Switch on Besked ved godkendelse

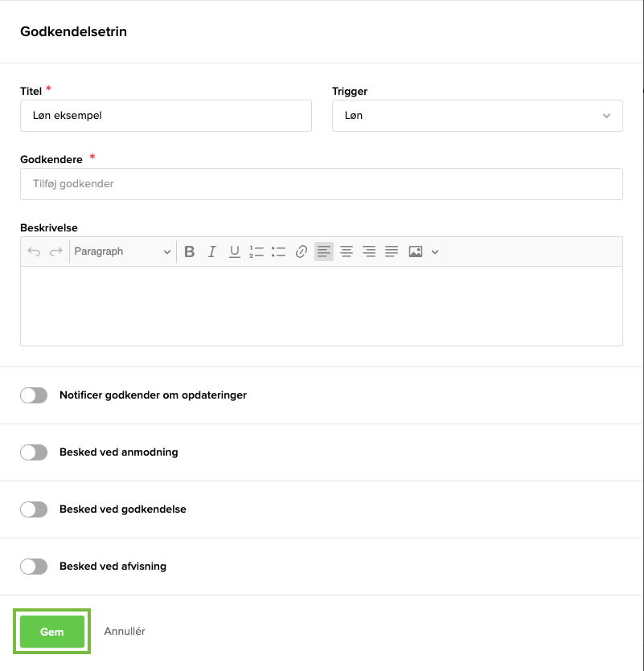34,509
